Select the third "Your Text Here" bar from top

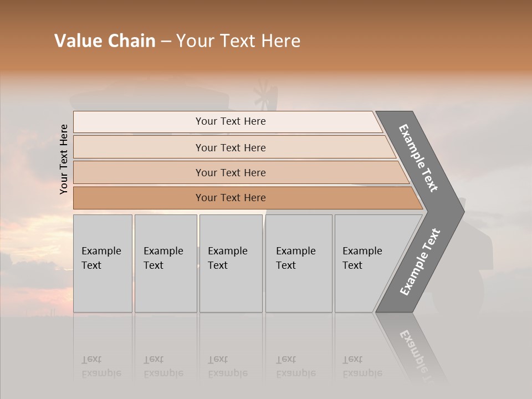tap(230, 172)
